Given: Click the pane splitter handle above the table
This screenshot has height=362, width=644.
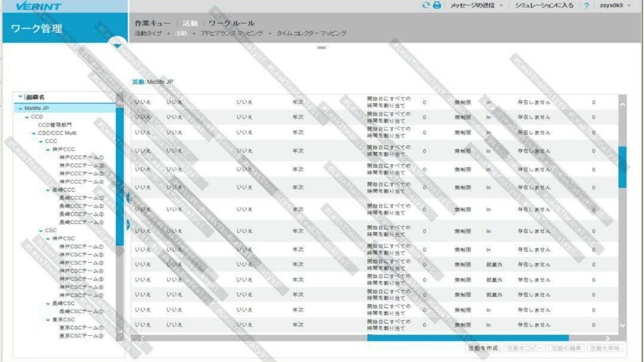Looking at the screenshot, I should [322, 48].
